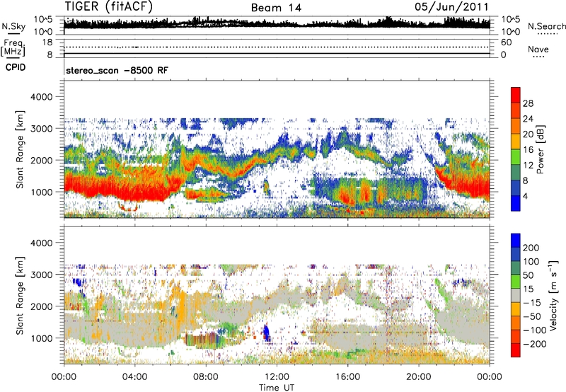Click the "12:00" time tick label
566x392 pixels.
[277, 377]
